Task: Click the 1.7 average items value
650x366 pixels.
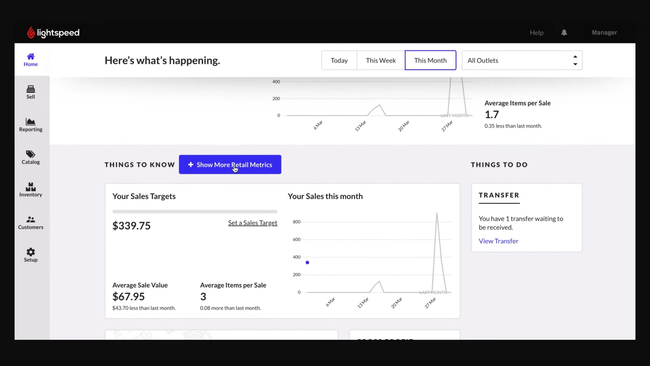Action: [492, 114]
